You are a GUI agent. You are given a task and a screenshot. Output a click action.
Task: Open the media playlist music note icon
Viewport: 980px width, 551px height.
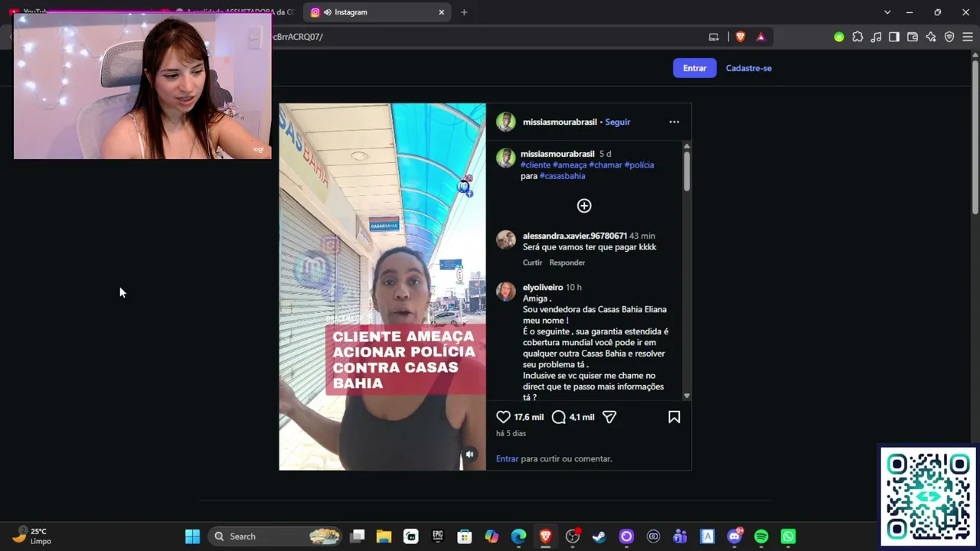point(876,37)
